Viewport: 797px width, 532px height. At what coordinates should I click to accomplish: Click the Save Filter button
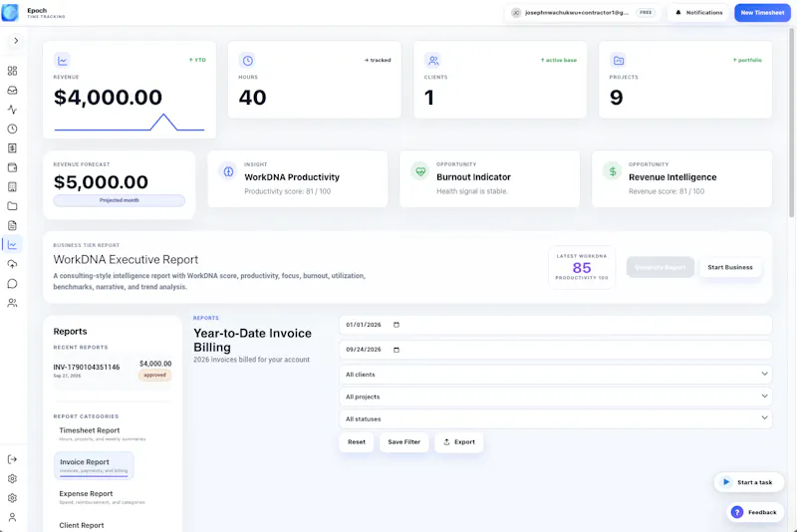(x=403, y=442)
